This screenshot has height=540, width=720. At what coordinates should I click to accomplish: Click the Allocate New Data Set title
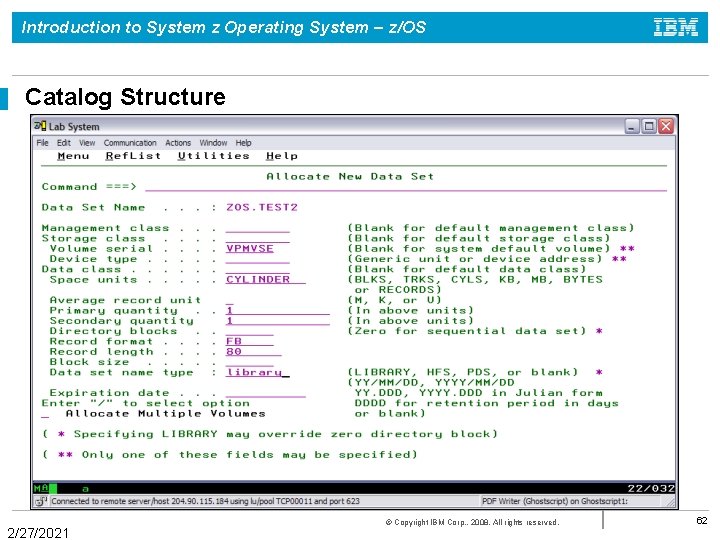(x=350, y=176)
